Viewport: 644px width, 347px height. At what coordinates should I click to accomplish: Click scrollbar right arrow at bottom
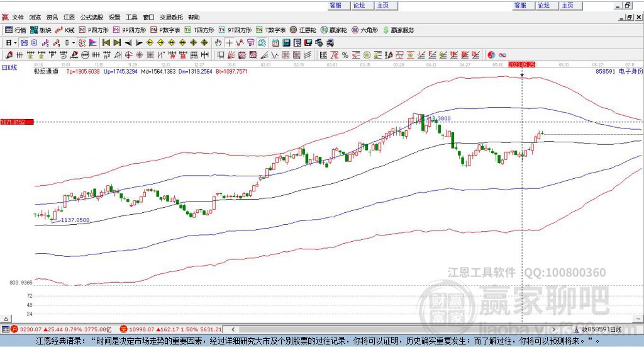point(553,329)
